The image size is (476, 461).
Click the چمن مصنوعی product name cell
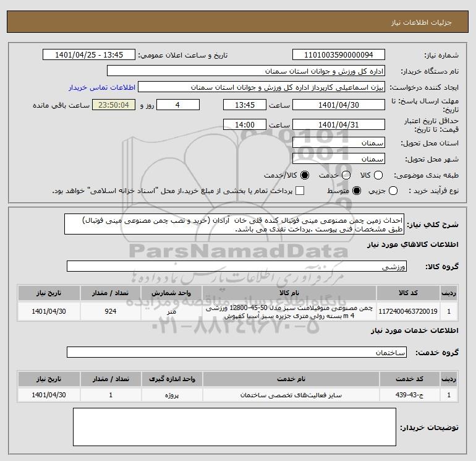289,311
